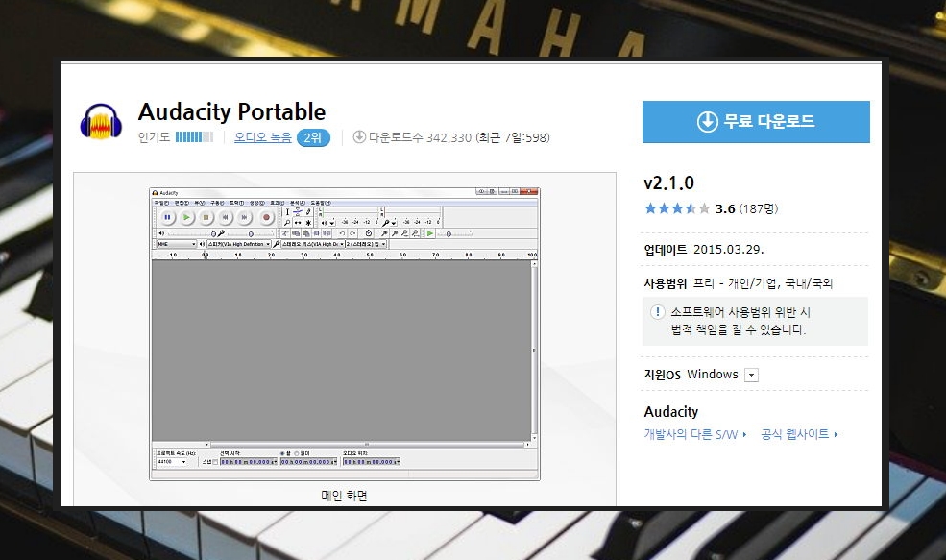
Task: Select the End radio button
Action: click(281, 453)
